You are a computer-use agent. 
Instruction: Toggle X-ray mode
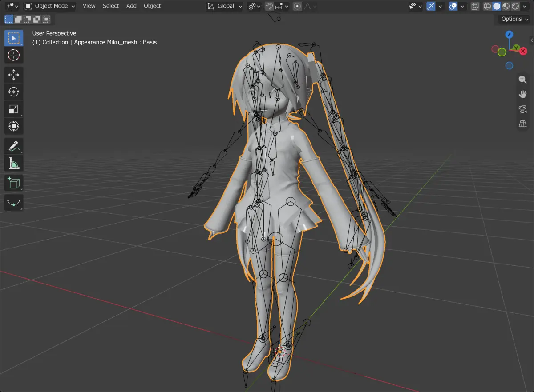(475, 6)
